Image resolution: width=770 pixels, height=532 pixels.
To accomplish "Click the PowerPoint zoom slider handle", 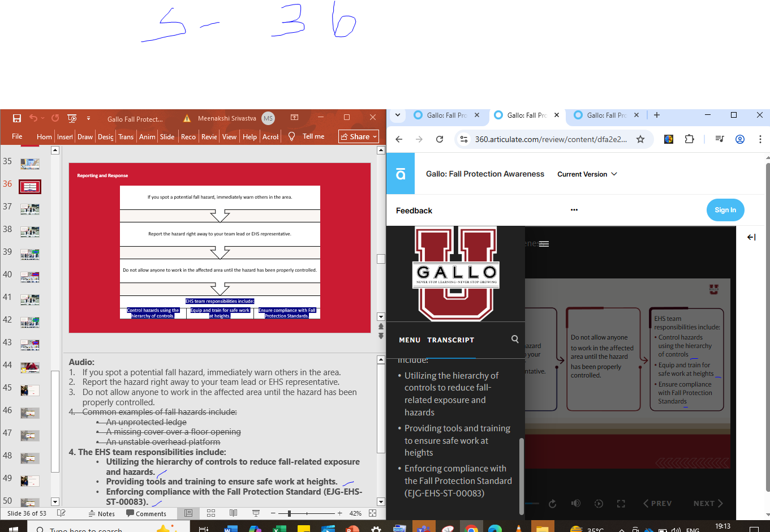I will click(x=289, y=513).
